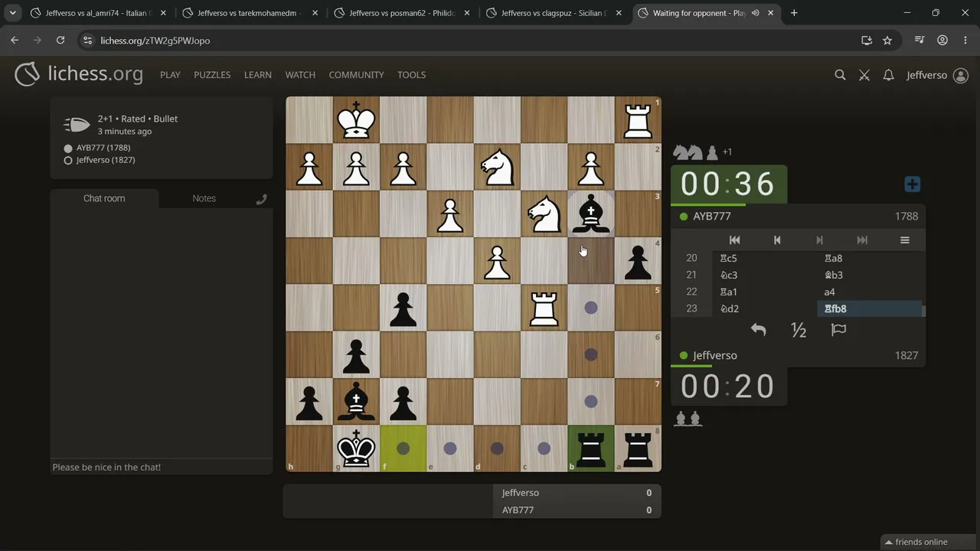
Task: Jump to last move
Action: [862, 240]
